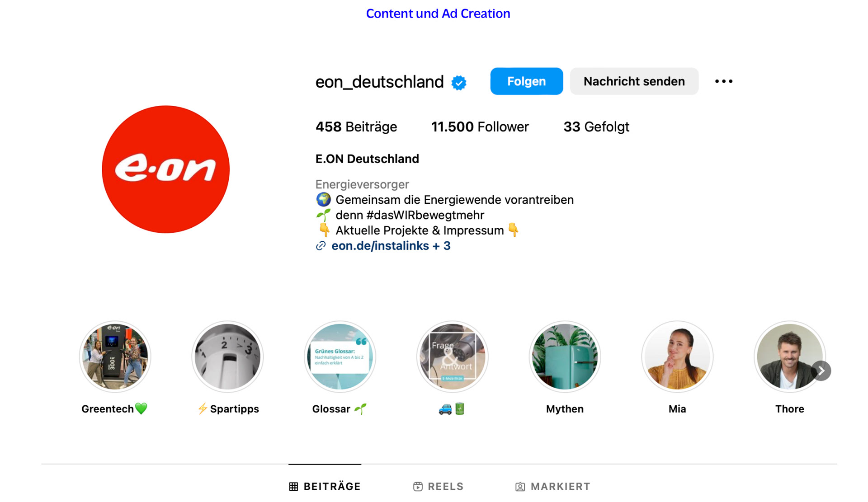The height and width of the screenshot is (502, 868).
Task: Open the Markiert tab
Action: pyautogui.click(x=552, y=486)
